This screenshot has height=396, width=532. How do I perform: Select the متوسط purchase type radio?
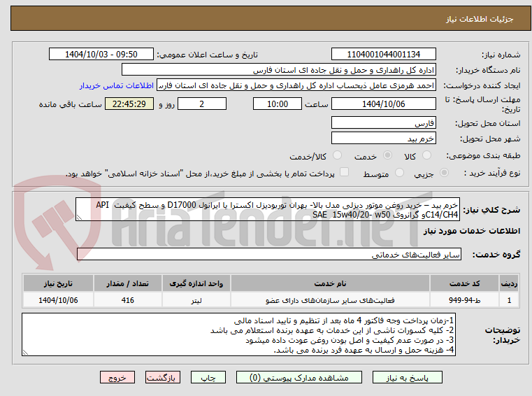tap(399, 173)
